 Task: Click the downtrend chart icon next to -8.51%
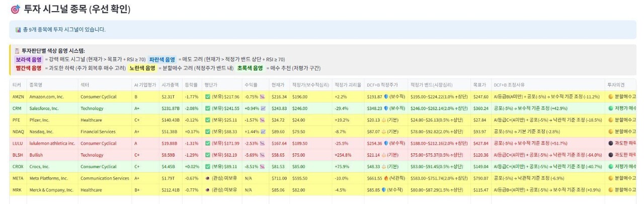point(262,167)
